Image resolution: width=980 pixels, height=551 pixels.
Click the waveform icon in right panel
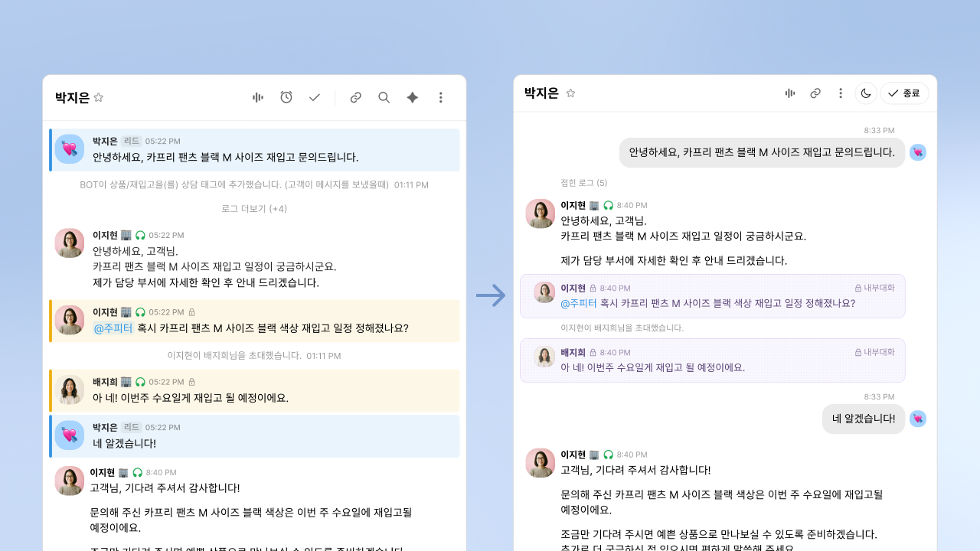pos(790,93)
